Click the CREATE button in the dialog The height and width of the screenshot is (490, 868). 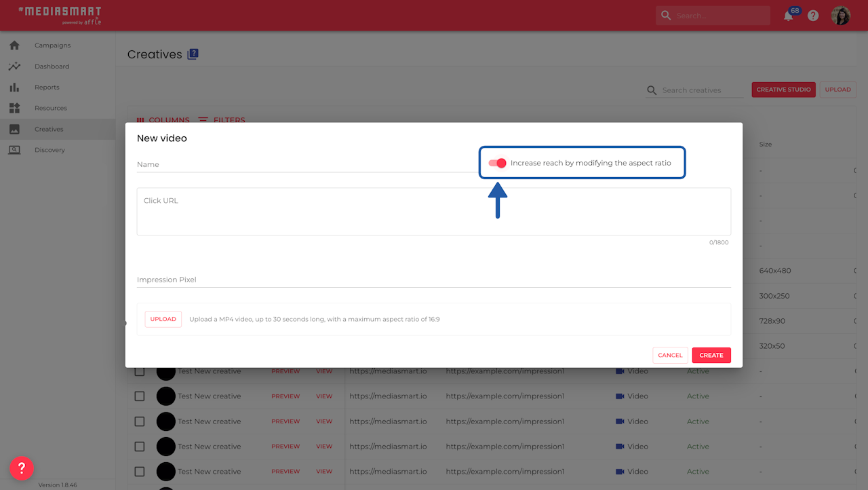[x=711, y=356]
